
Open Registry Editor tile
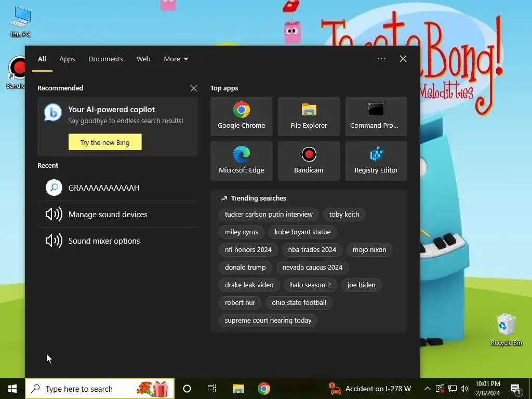coord(376,161)
